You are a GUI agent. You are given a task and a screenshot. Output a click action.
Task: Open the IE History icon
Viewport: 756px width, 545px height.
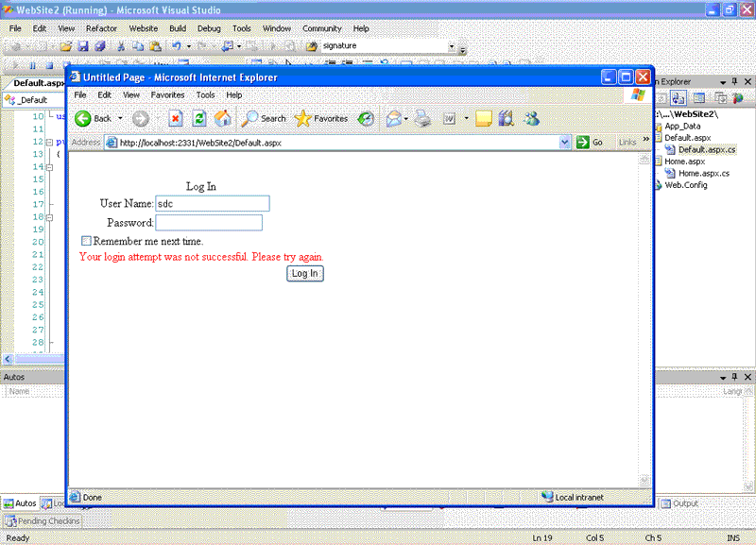[x=366, y=119]
